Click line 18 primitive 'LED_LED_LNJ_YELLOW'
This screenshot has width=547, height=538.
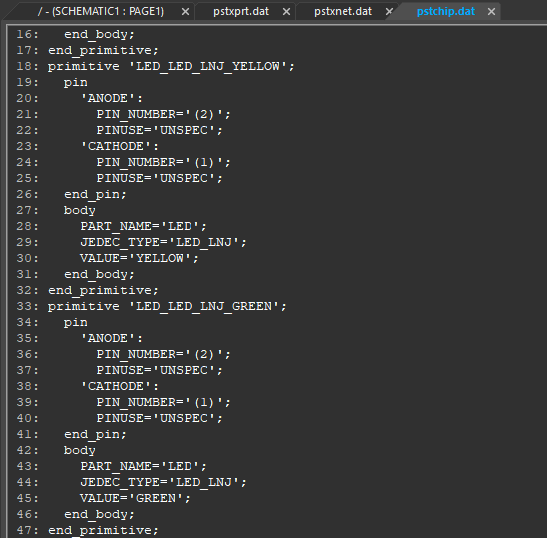171,66
